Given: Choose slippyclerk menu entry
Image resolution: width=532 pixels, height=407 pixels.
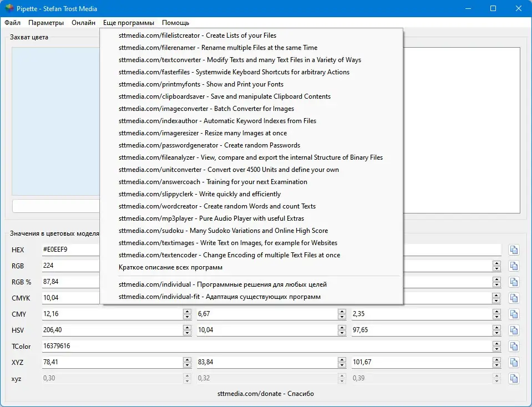Looking at the screenshot, I should [251, 194].
